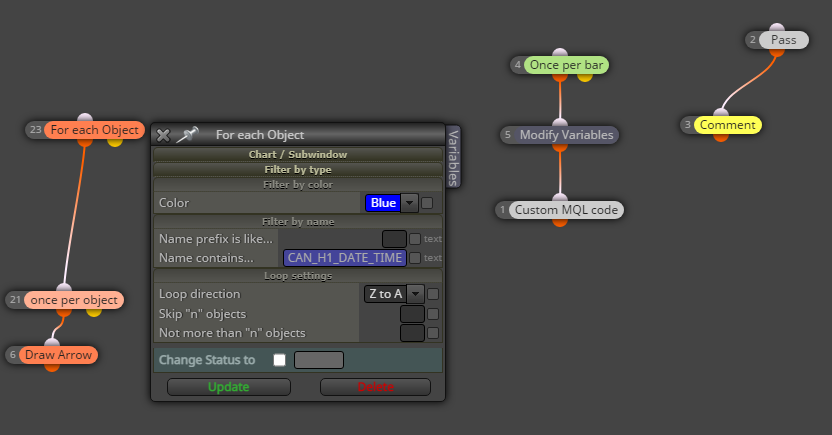Image resolution: width=832 pixels, height=435 pixels.
Task: Click the top input connector of Once per bar
Action: point(560,53)
